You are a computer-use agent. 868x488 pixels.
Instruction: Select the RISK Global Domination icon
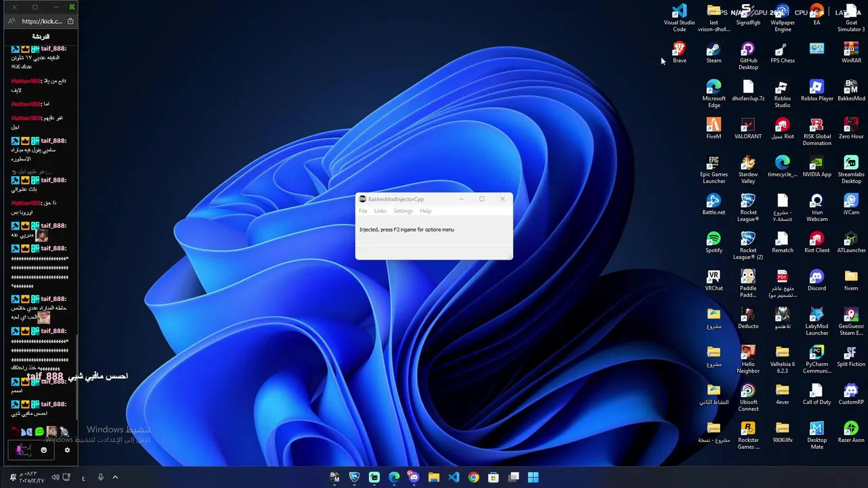tap(817, 131)
